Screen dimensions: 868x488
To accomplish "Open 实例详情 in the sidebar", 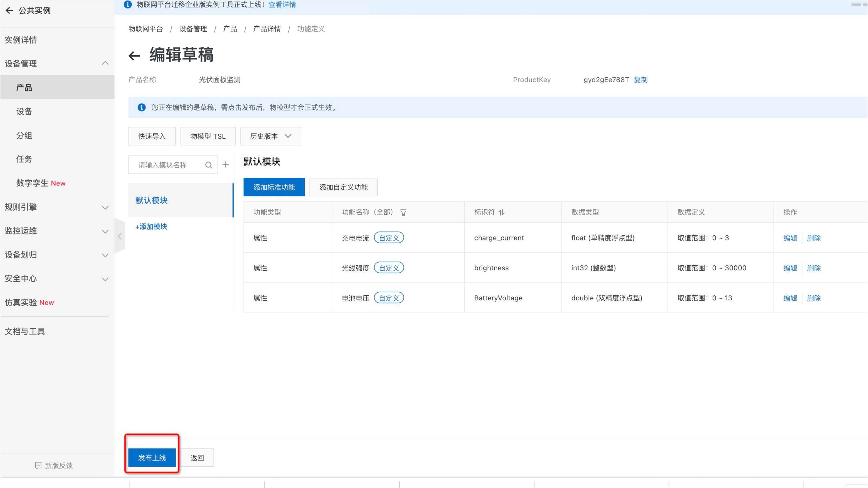I will point(21,40).
